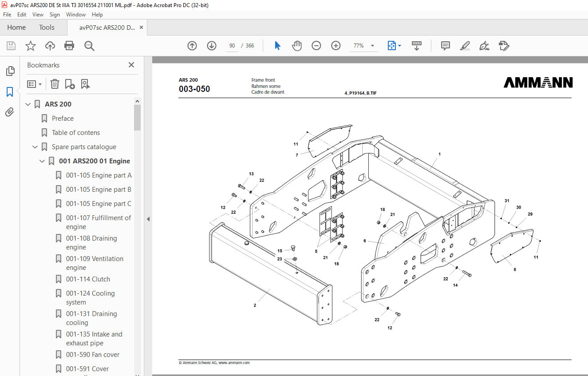
Task: Close the Bookmarks panel
Action: (x=131, y=65)
